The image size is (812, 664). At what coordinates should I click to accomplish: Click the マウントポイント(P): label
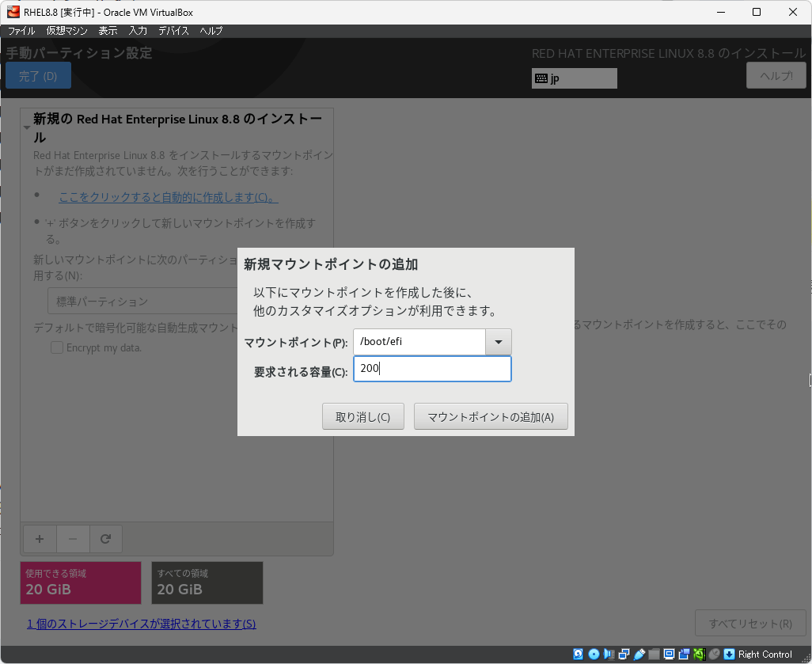coord(296,343)
